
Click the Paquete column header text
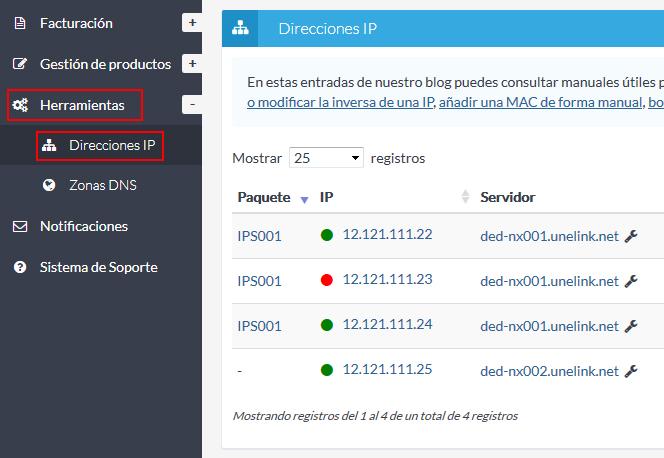pos(264,197)
